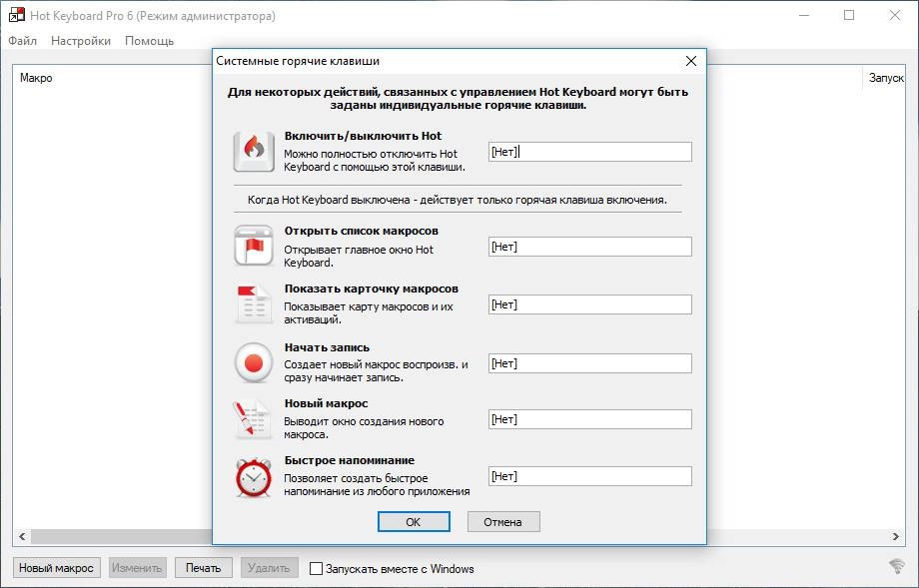Click the 'Начать запись' heading
Screen dimensions: 919x588
tap(327, 347)
